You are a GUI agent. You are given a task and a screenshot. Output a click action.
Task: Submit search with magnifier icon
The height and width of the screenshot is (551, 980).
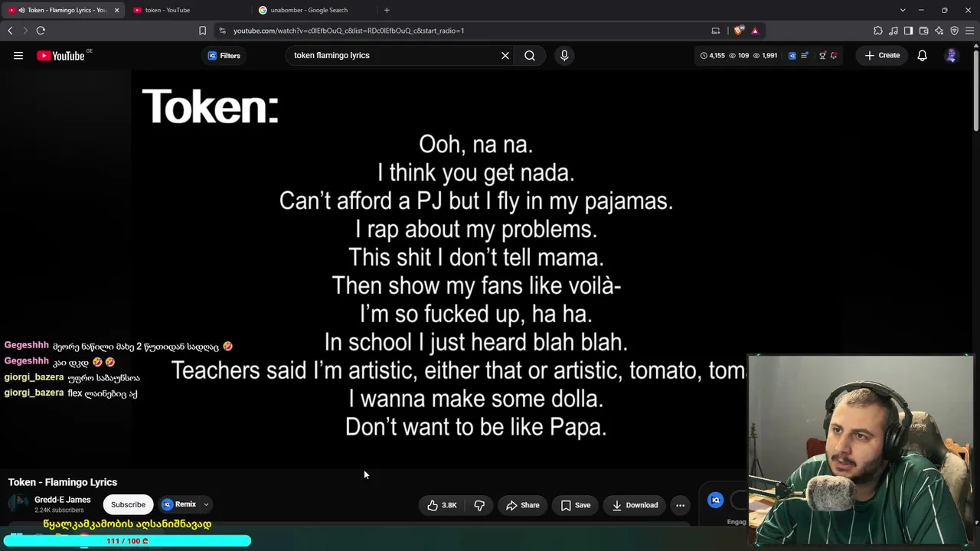click(530, 55)
